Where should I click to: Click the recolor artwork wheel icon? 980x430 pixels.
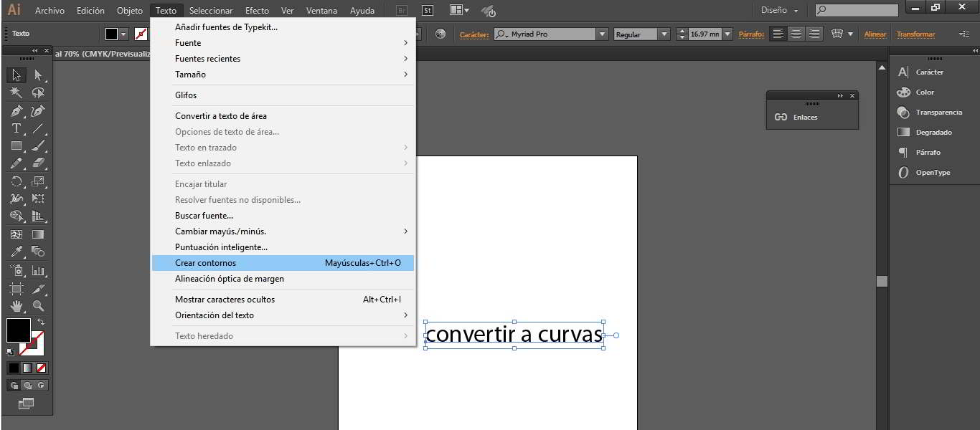440,34
